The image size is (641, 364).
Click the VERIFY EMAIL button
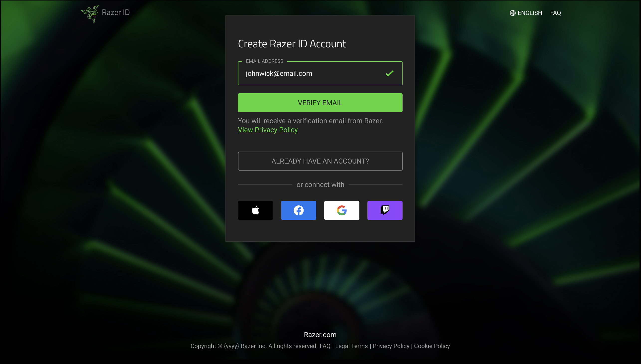pos(320,103)
